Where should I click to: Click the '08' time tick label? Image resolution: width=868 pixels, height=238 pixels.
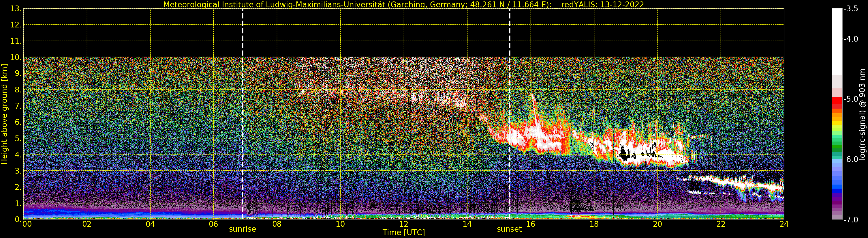pos(277,224)
